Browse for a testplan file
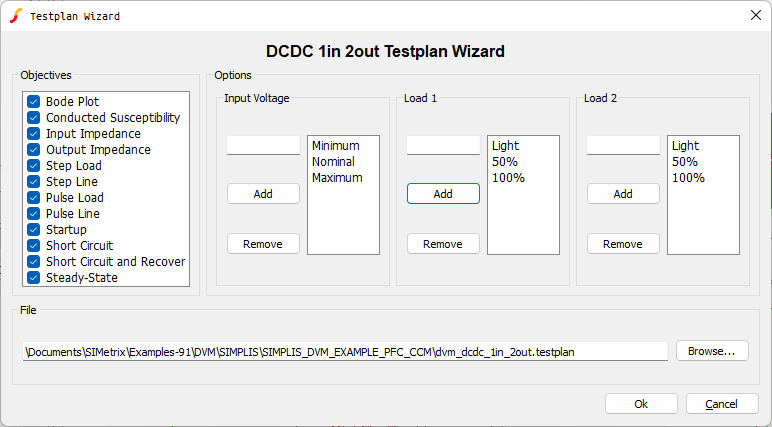772x427 pixels. click(712, 351)
